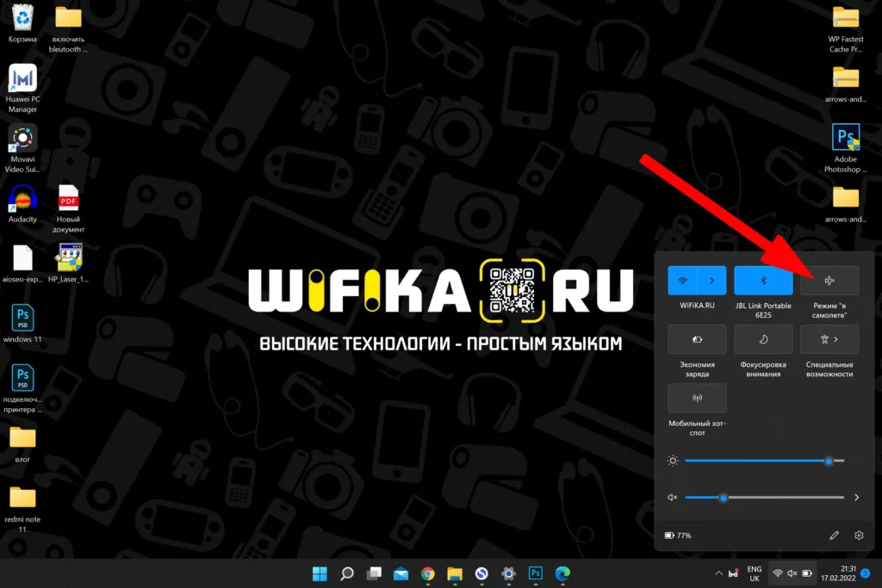Click muted speaker icon in quick settings
Viewport: 882px width, 588px height.
672,498
